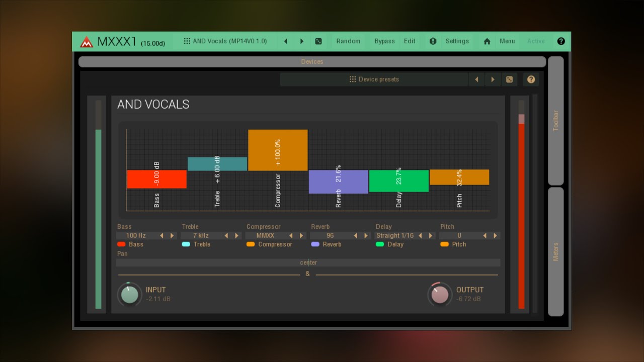Open the Pitch U selector
The height and width of the screenshot is (362, 644).
point(459,235)
